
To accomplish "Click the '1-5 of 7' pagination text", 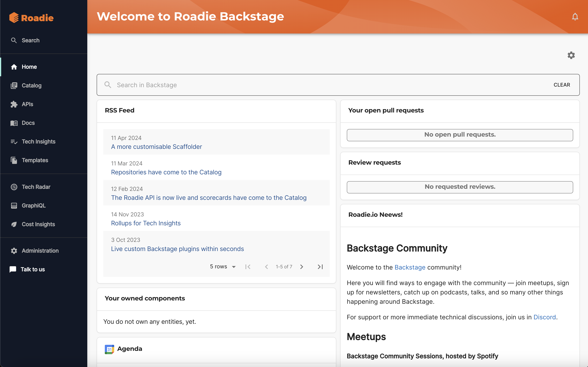I will click(x=284, y=267).
